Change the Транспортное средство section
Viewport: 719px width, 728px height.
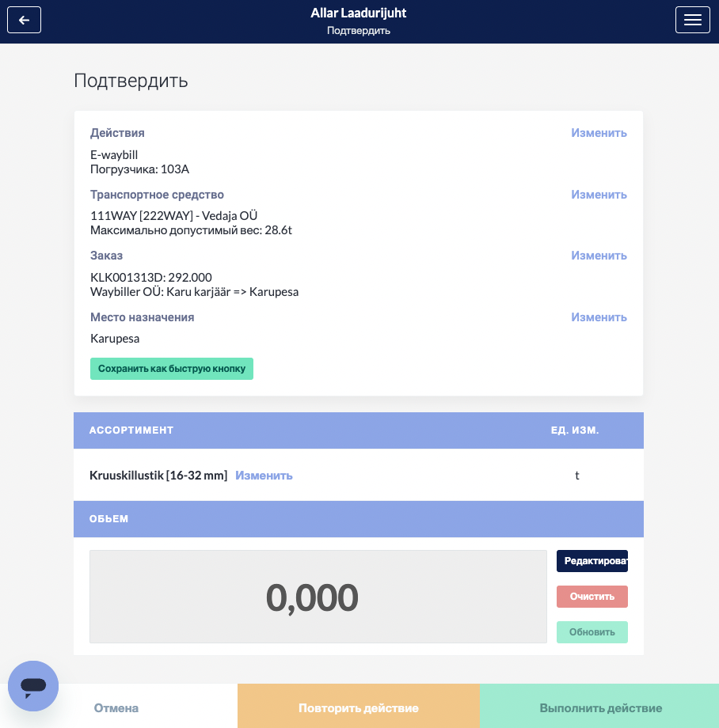(x=599, y=195)
